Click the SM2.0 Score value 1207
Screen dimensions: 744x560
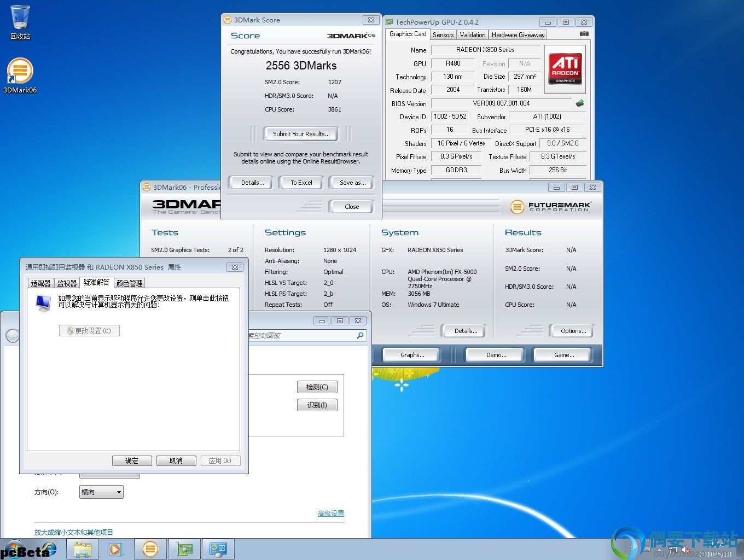tap(335, 82)
